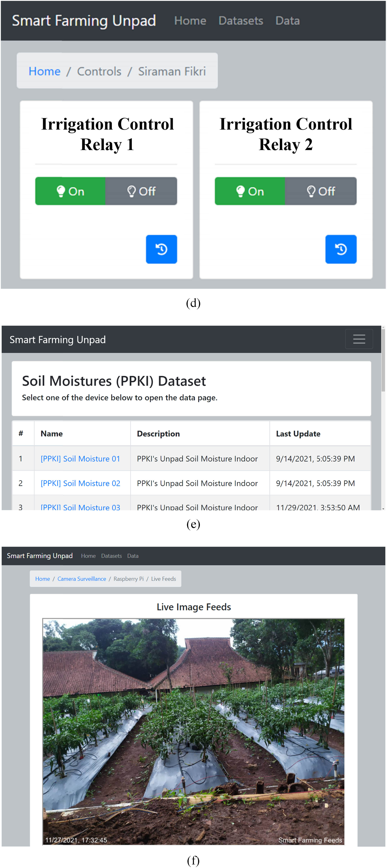This screenshot has width=387, height=868.
Task: Click the Soil Moistures (PPKI) Dataset heading
Action: [x=114, y=381]
